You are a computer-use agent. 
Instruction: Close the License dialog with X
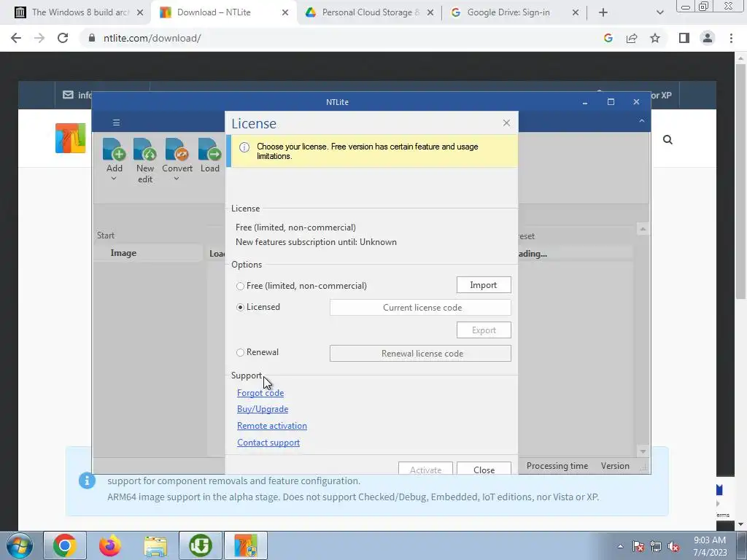coord(506,122)
